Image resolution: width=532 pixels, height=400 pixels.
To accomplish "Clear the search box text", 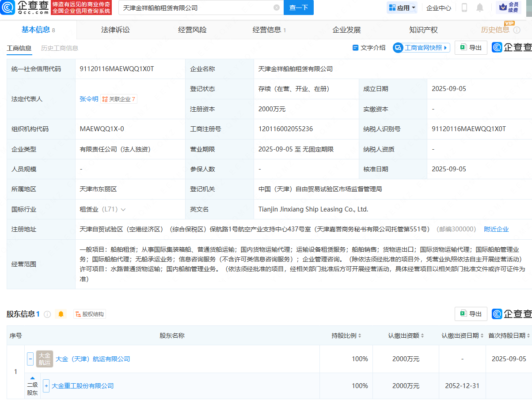I will (x=277, y=8).
